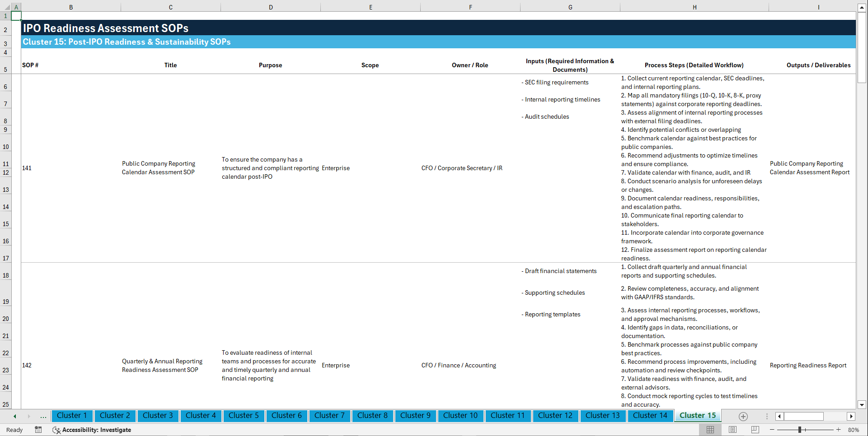Open the Cluster 1 sheet tab
The height and width of the screenshot is (436, 868).
pyautogui.click(x=72, y=416)
